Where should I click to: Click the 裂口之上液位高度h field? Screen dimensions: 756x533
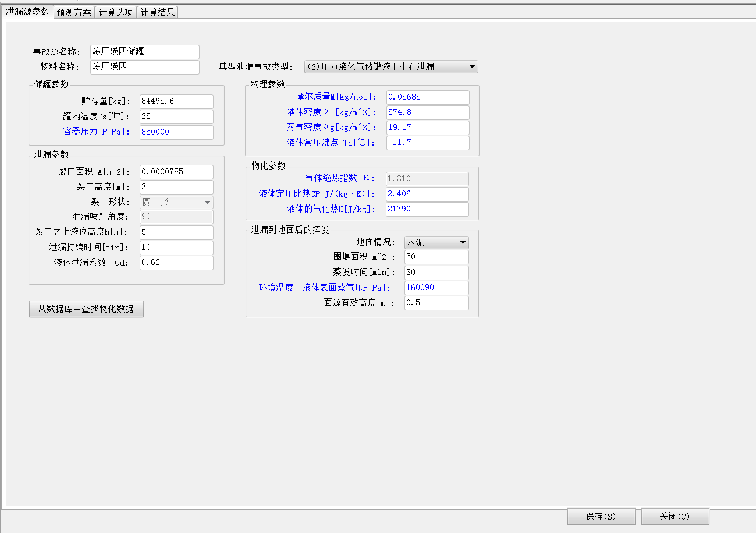click(176, 232)
